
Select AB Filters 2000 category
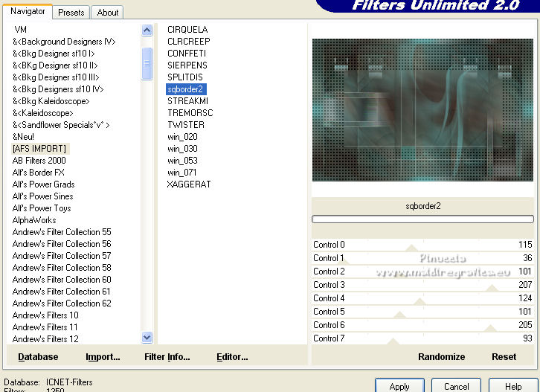39,161
